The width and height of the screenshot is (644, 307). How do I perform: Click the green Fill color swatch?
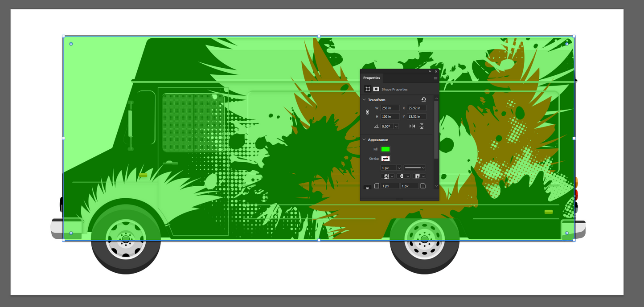386,149
